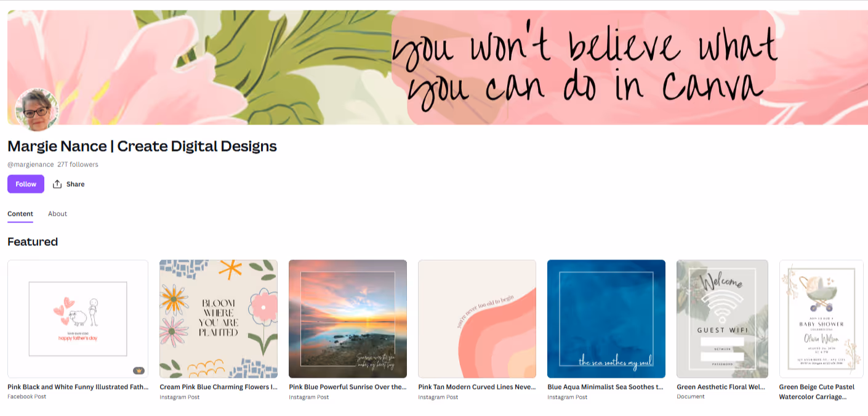Click the Cream Pink Blue Charming Flowers title
Image resolution: width=868 pixels, height=416 pixels.
tap(219, 387)
